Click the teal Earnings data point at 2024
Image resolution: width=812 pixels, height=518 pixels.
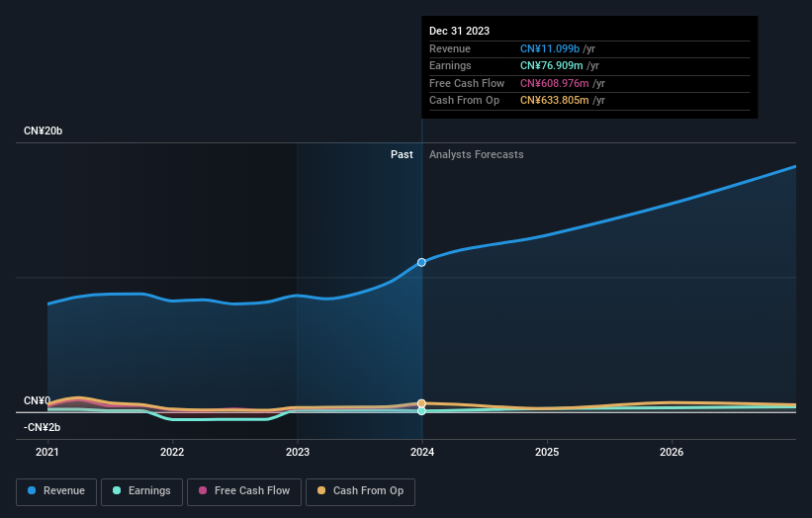[421, 411]
